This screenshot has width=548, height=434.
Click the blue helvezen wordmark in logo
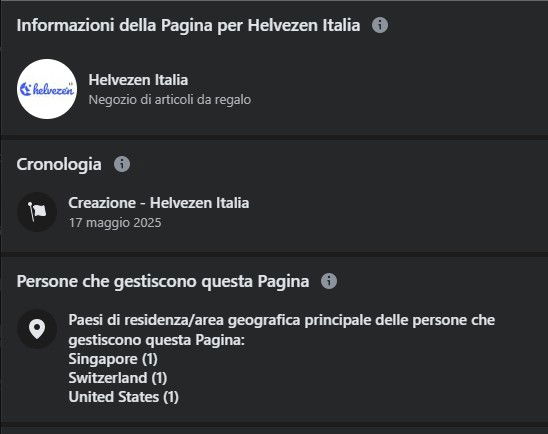(x=53, y=89)
